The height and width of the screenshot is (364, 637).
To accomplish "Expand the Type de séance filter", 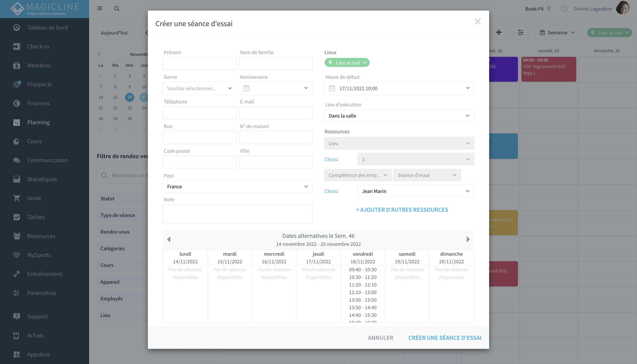I will 123,215.
